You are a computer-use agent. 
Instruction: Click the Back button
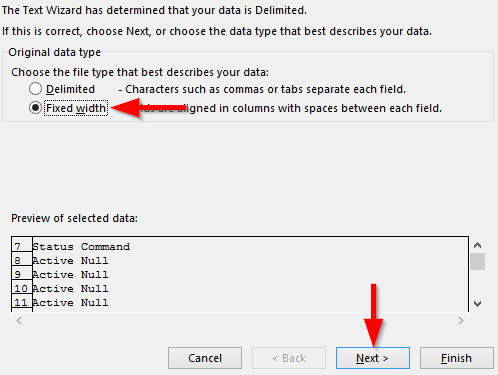coord(289,358)
